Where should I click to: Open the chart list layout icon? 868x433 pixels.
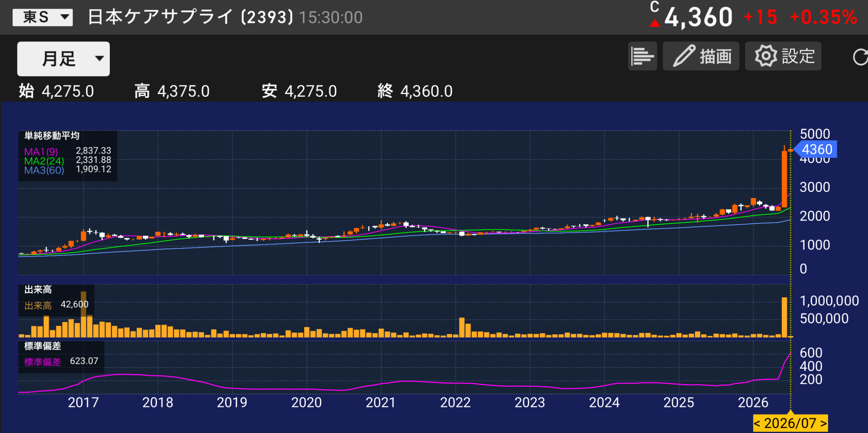pos(642,56)
